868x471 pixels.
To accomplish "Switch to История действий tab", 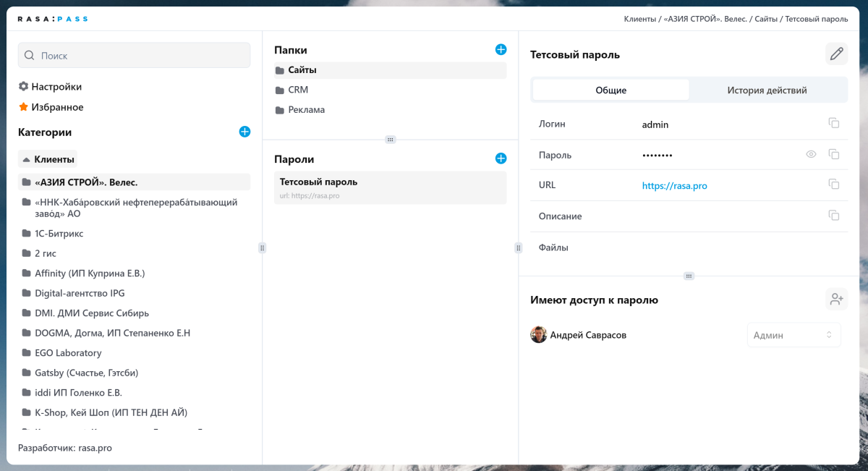I will click(767, 90).
